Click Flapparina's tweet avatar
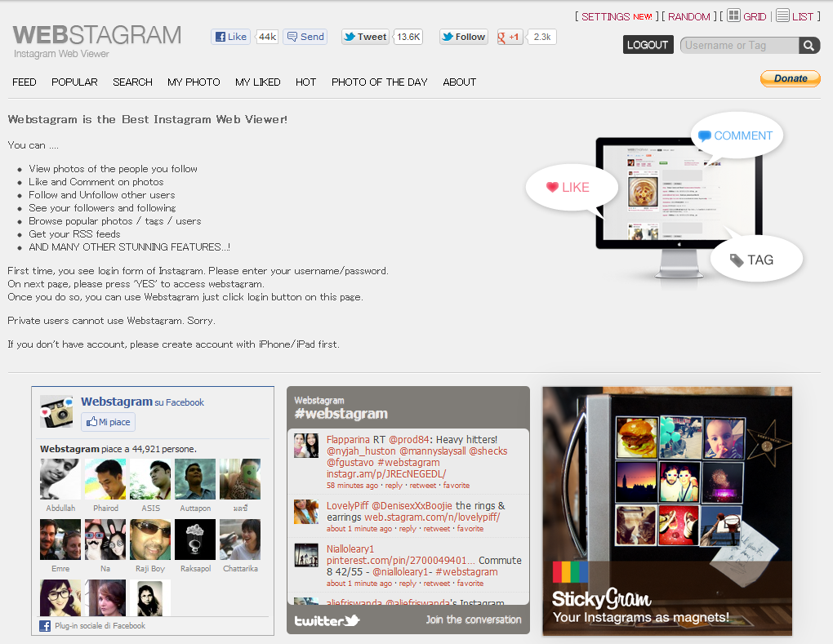The image size is (833, 644). coord(306,446)
